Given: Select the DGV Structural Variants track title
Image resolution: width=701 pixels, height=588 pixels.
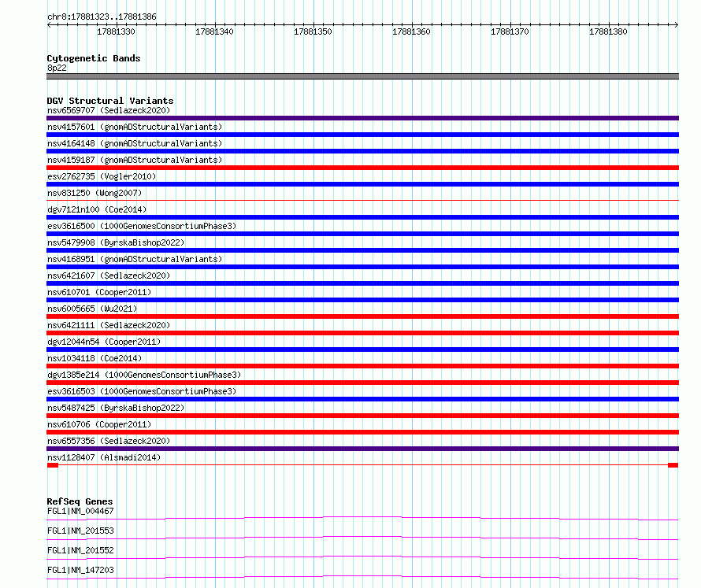Looking at the screenshot, I should (110, 101).
